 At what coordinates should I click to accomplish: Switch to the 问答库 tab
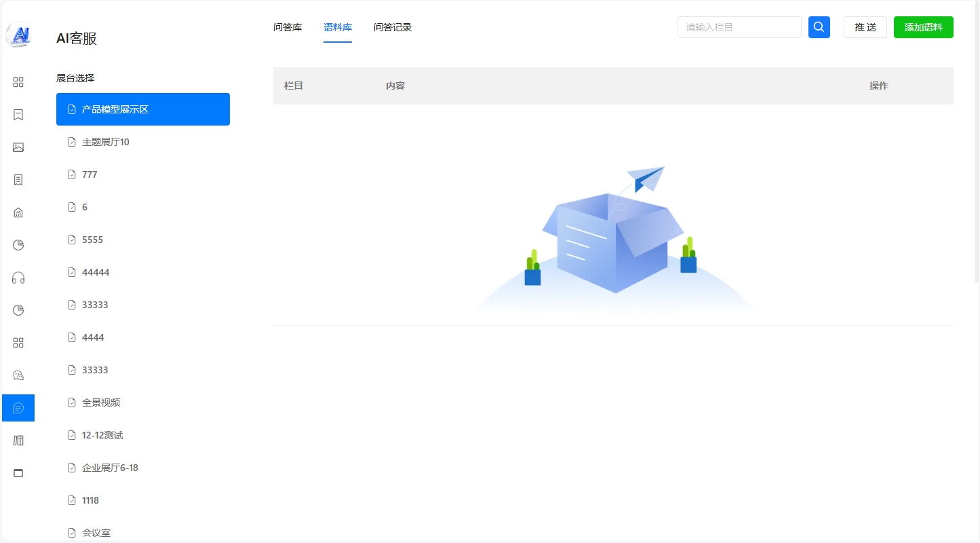coord(288,28)
